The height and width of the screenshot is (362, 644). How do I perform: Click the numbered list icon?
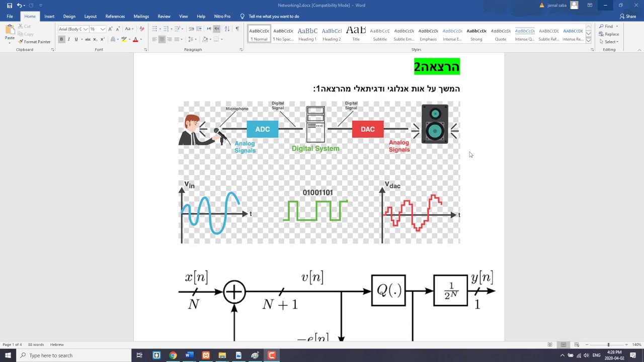166,29
